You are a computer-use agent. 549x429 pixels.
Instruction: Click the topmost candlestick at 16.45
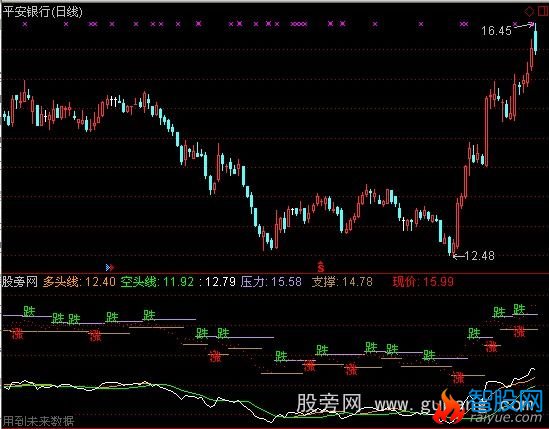[x=535, y=39]
